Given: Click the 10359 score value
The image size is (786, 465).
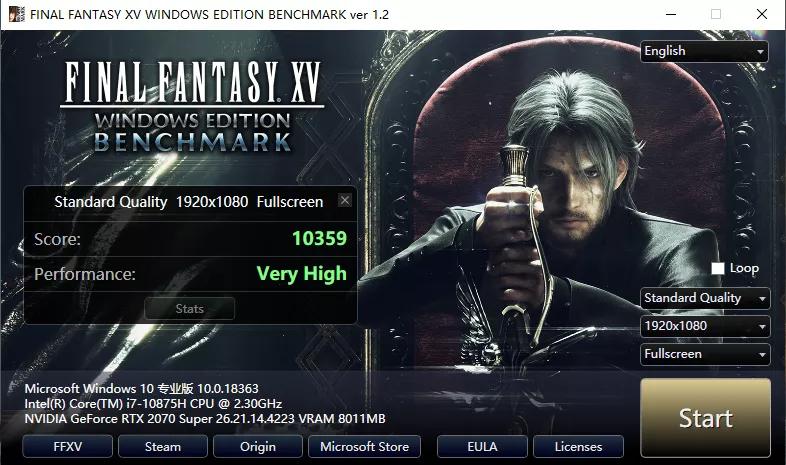Looking at the screenshot, I should (319, 239).
